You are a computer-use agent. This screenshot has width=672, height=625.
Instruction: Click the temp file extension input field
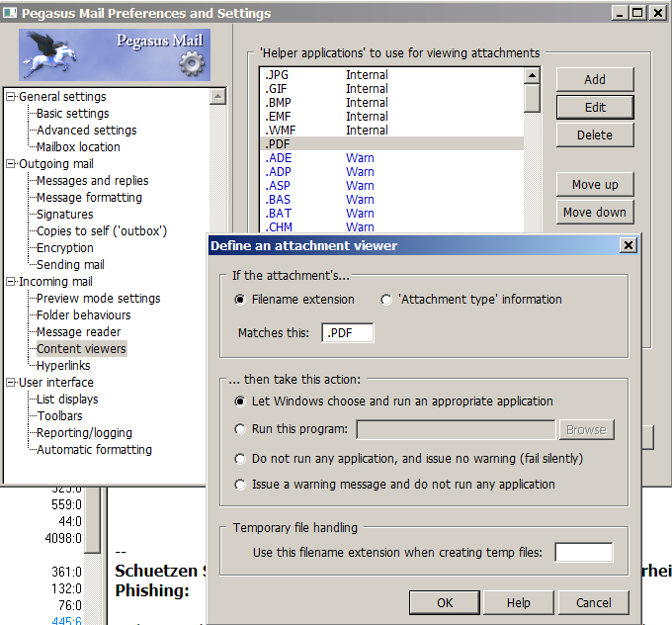(x=583, y=553)
